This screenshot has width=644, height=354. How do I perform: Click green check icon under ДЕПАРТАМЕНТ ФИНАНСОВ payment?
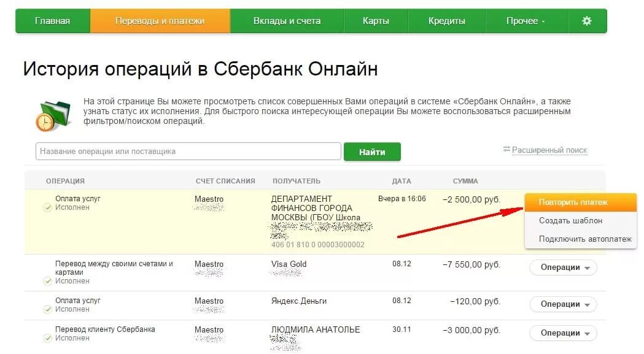click(x=48, y=208)
